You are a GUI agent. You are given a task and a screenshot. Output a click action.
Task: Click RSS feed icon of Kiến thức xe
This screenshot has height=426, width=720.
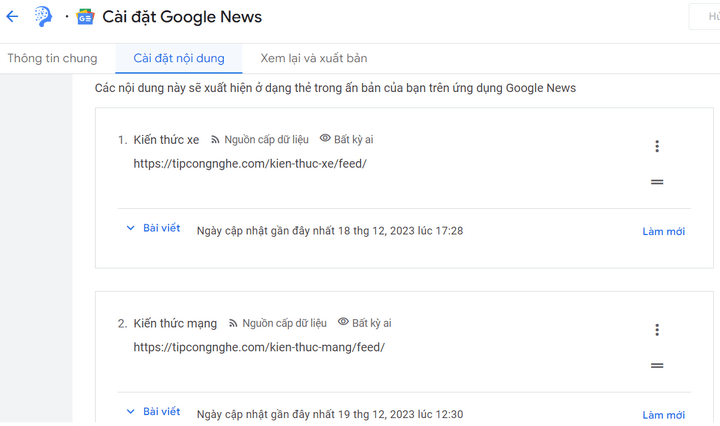[215, 140]
